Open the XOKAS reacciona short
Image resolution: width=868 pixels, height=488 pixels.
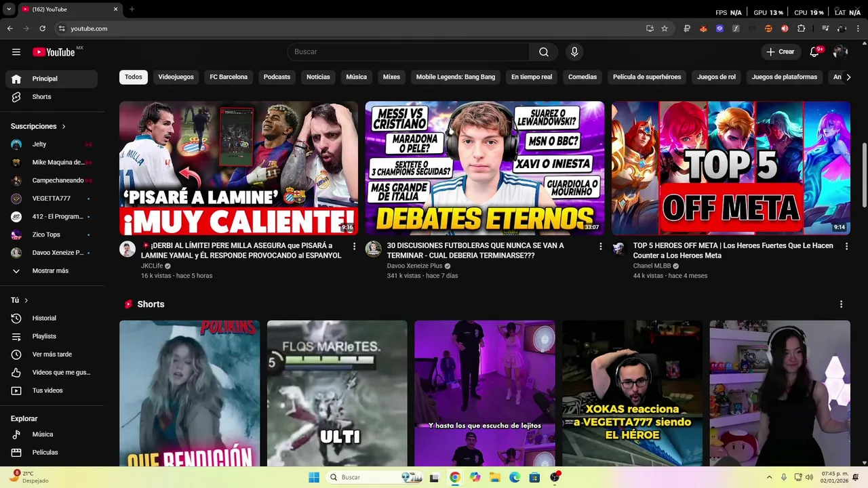pos(632,393)
